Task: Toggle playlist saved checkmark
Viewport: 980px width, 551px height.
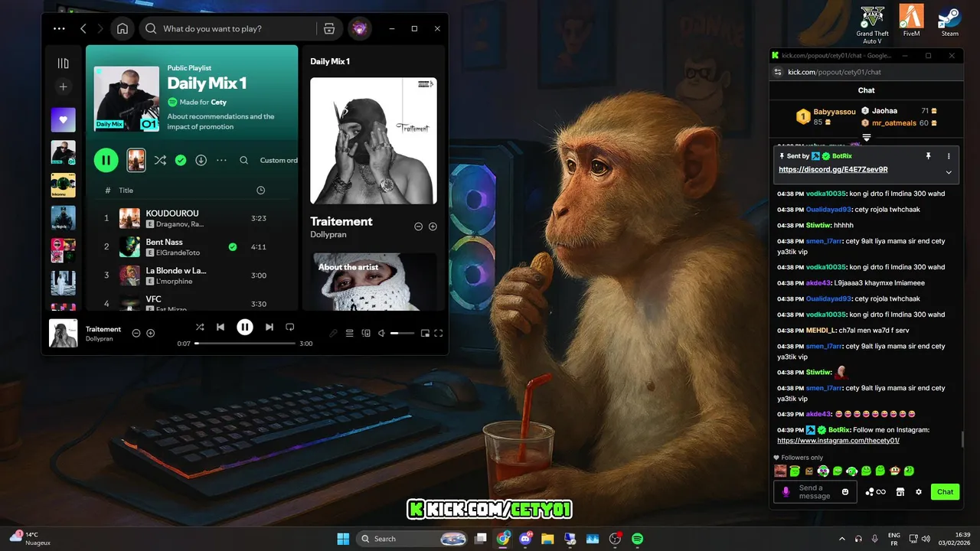Action: point(181,160)
